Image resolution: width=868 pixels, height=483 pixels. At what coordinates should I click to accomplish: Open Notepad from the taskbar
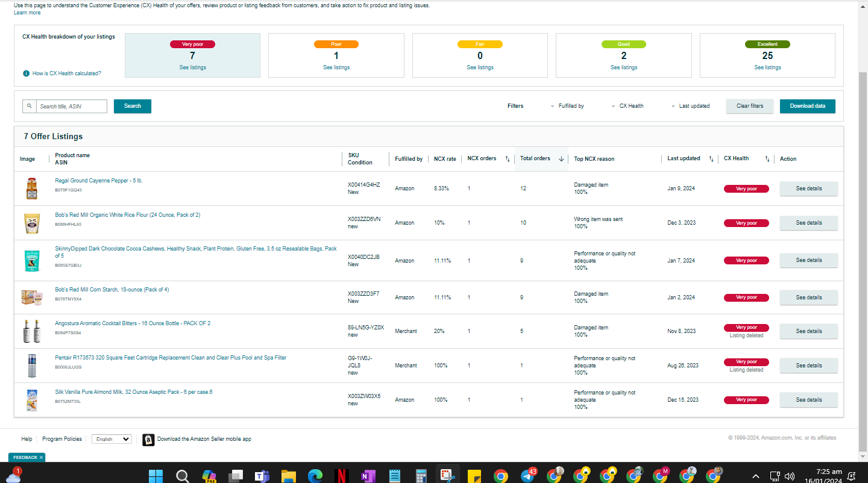coord(395,476)
